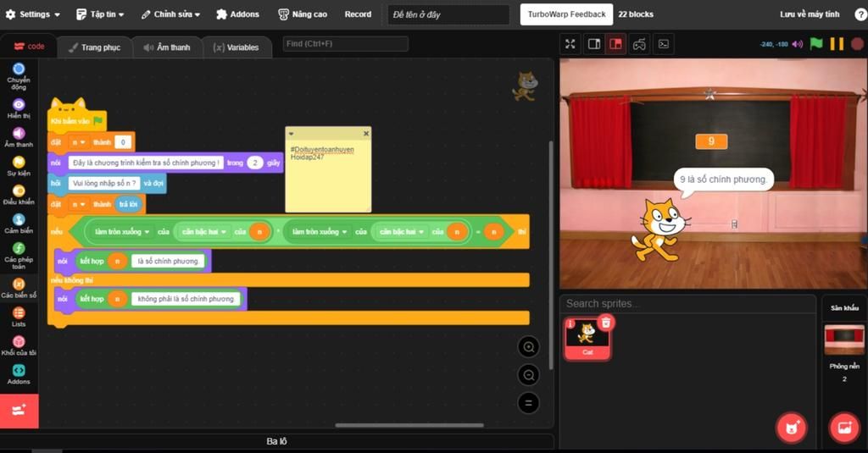Open the add extension button
This screenshot has width=868, height=453.
click(19, 411)
